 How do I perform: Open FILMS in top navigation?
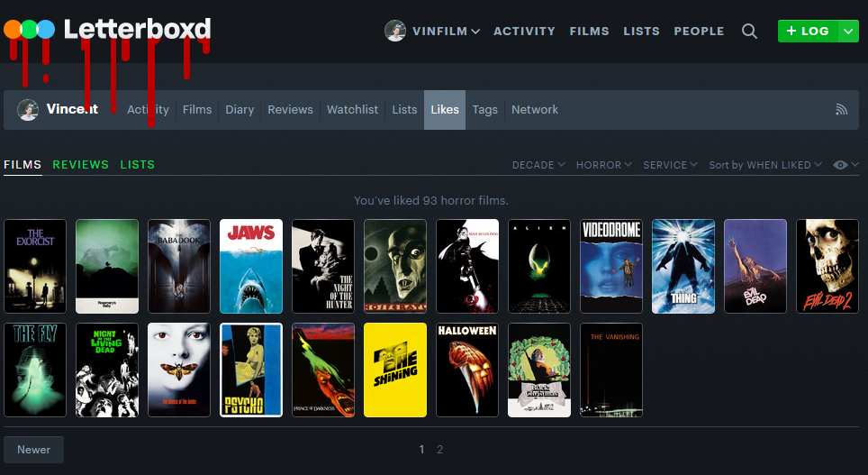pyautogui.click(x=589, y=31)
